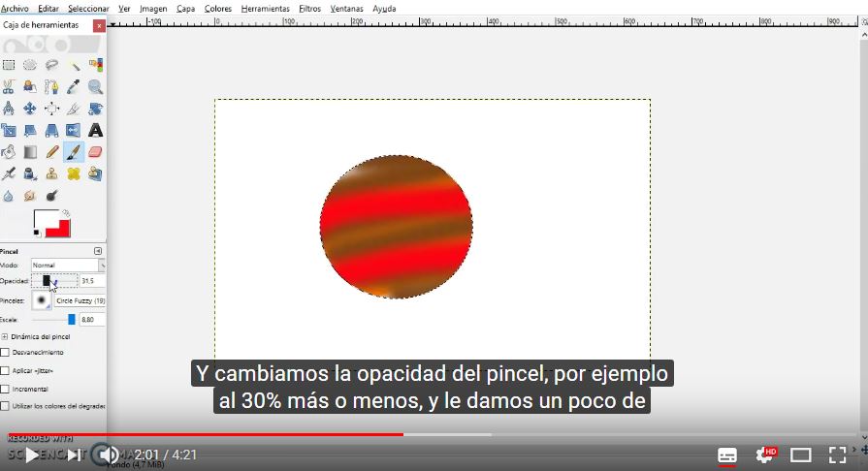Screen dimensions: 868x471
Task: Expand Dinámica del pincel options
Action: click(x=5, y=336)
